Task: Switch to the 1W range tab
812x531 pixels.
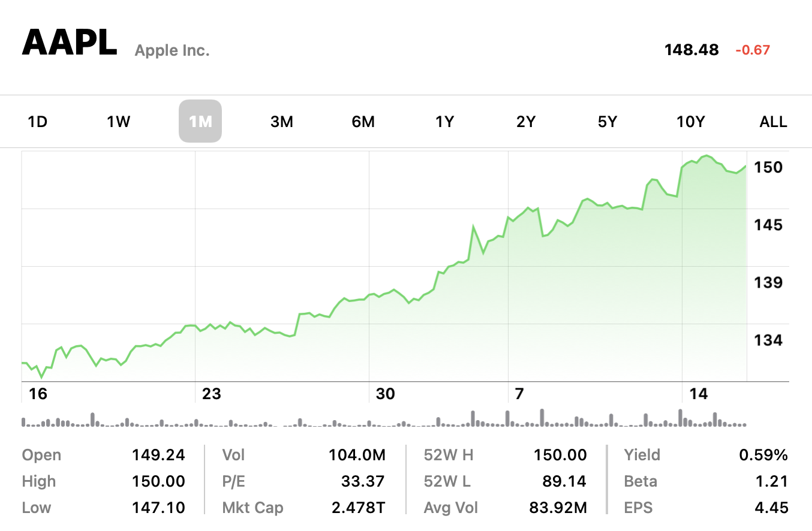Action: click(118, 122)
